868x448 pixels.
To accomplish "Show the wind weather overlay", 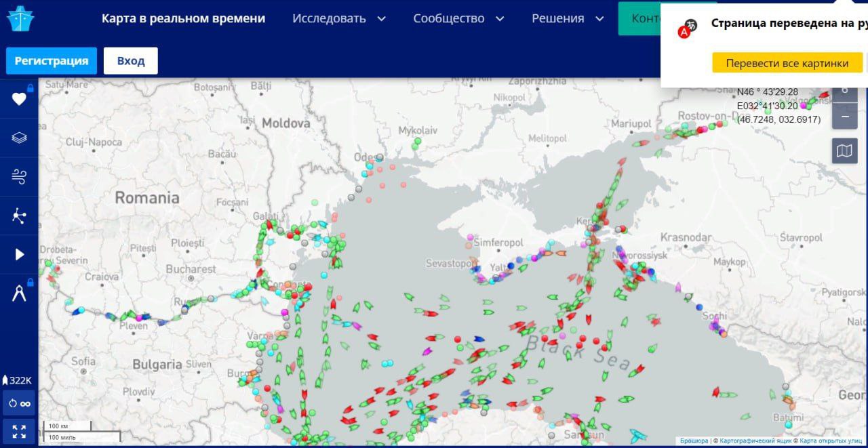I will click(x=19, y=177).
